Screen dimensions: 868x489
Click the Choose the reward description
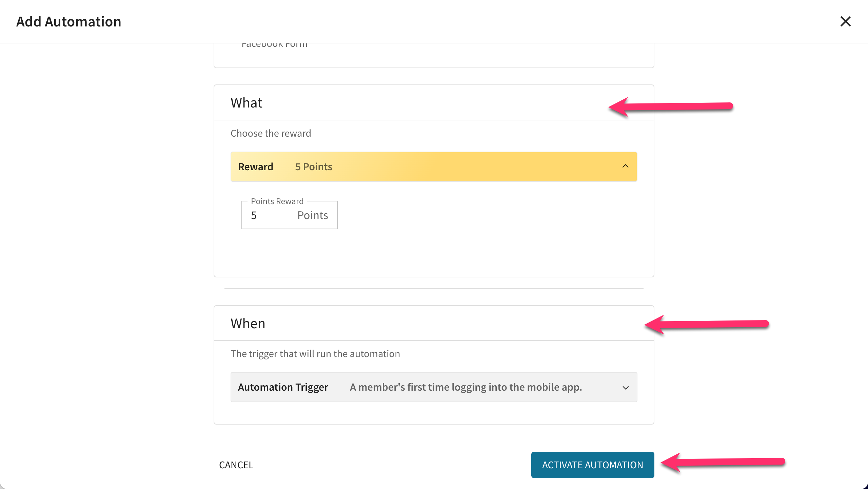(271, 133)
